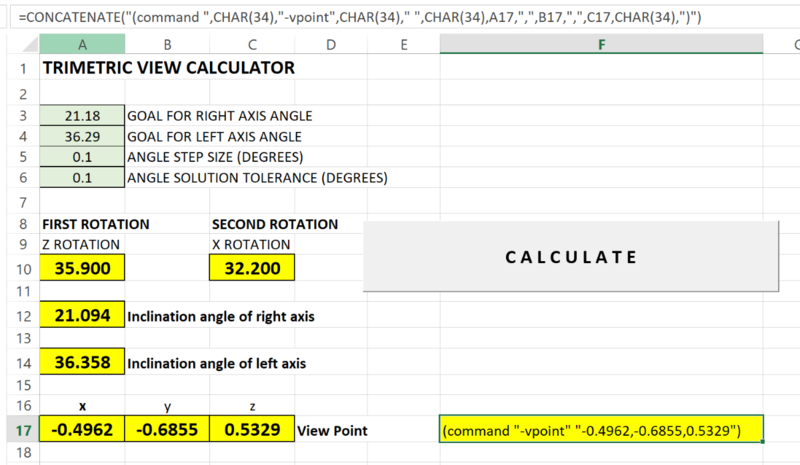Screen dimensions: 800x465
Task: Click the angle step size value cell
Action: pyautogui.click(x=83, y=157)
